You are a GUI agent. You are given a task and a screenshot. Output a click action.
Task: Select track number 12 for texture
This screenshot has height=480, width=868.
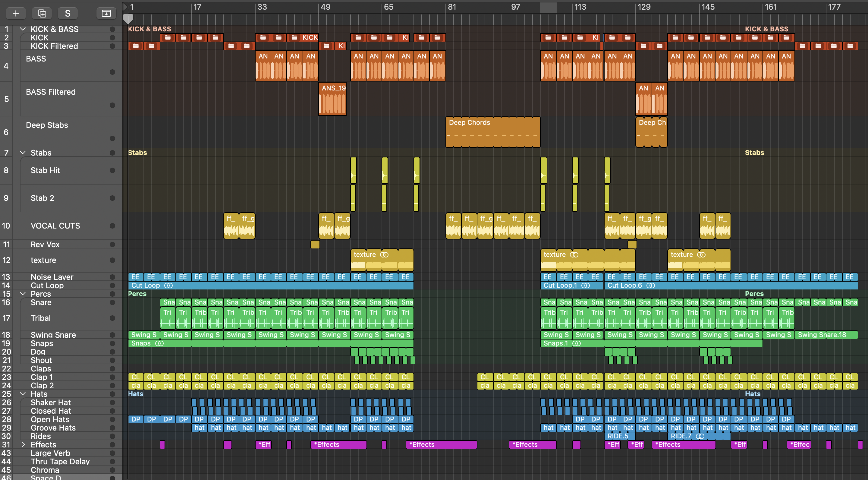6,260
